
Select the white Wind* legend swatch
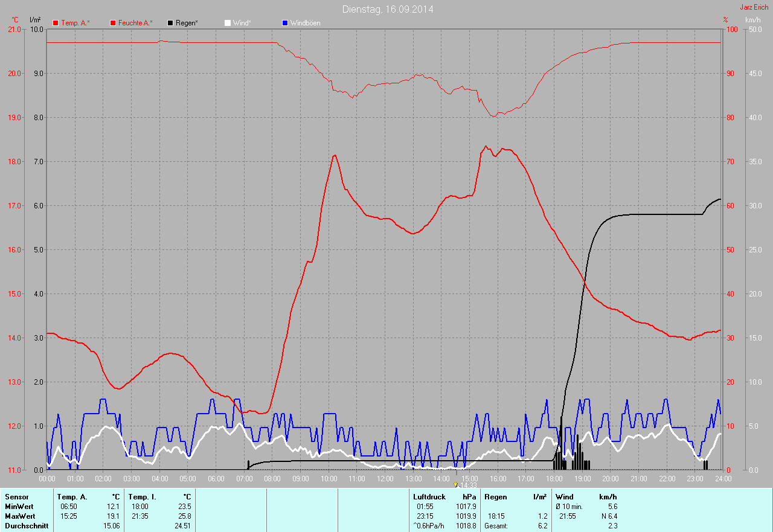[x=228, y=23]
